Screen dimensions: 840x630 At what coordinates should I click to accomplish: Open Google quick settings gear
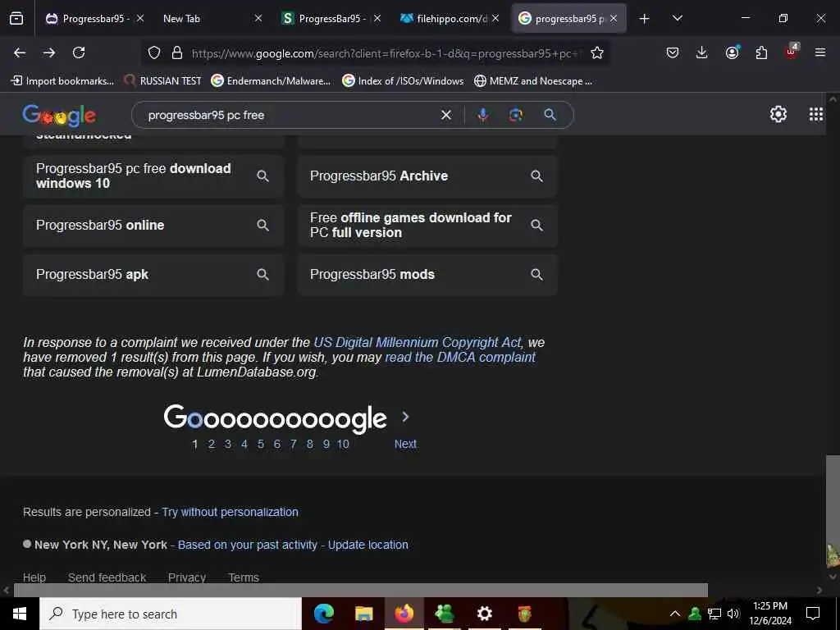pyautogui.click(x=778, y=114)
